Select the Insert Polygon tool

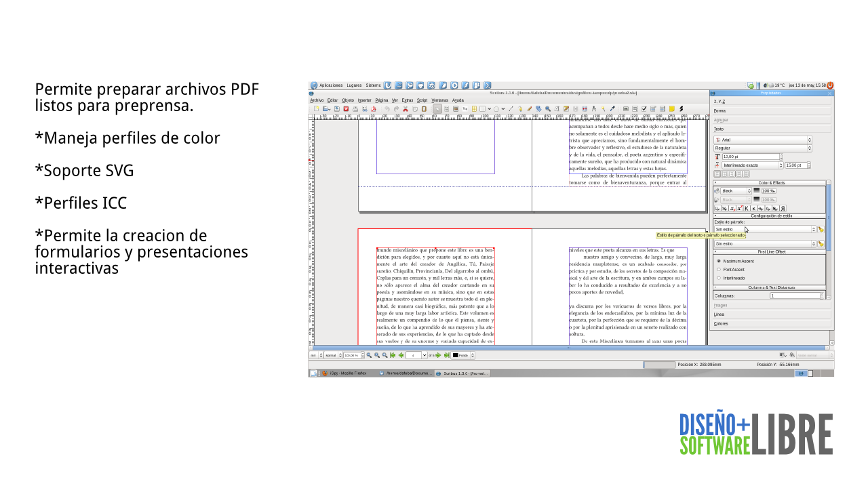pos(496,108)
